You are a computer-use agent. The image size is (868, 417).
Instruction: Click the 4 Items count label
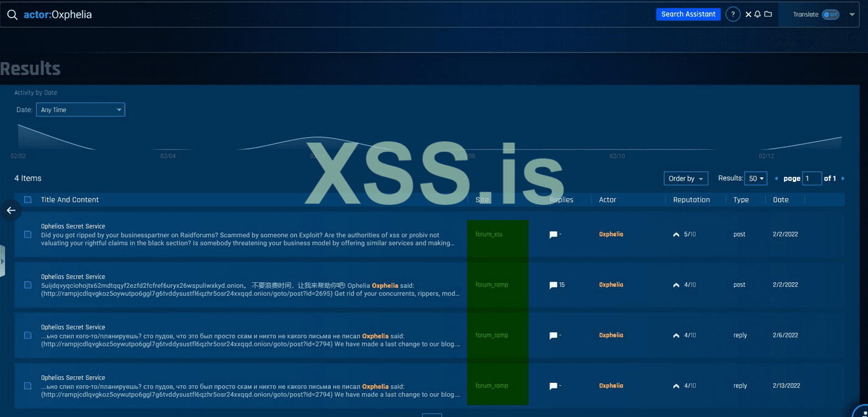coord(28,179)
